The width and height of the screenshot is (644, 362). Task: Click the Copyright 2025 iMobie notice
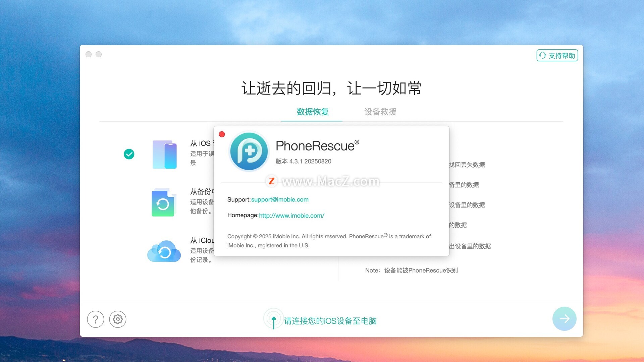pyautogui.click(x=329, y=241)
